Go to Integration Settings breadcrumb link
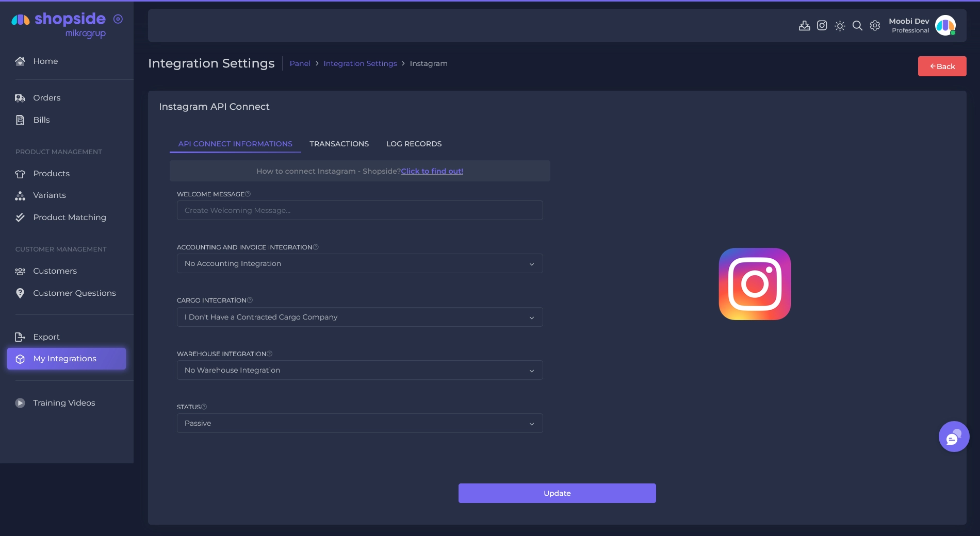The height and width of the screenshot is (536, 980). (x=361, y=63)
